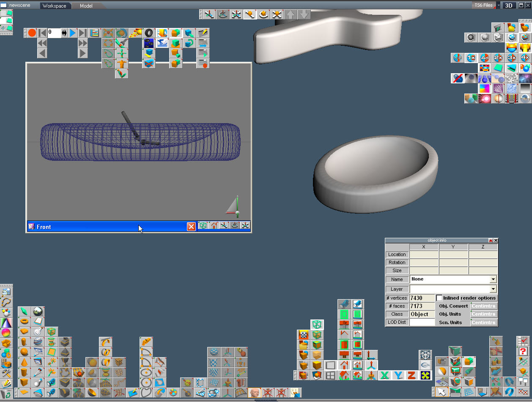Viewport: 532px width, 402px height.
Task: Switch to the Model tab
Action: [86, 6]
